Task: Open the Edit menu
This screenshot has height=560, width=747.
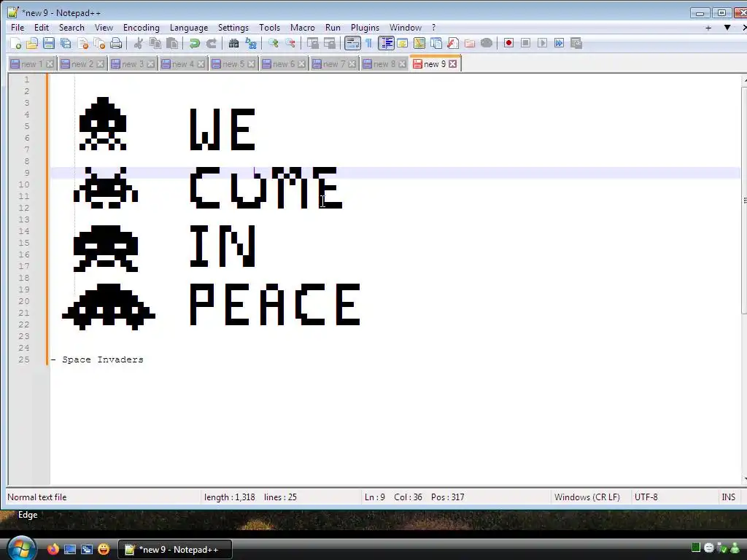Action: click(42, 28)
